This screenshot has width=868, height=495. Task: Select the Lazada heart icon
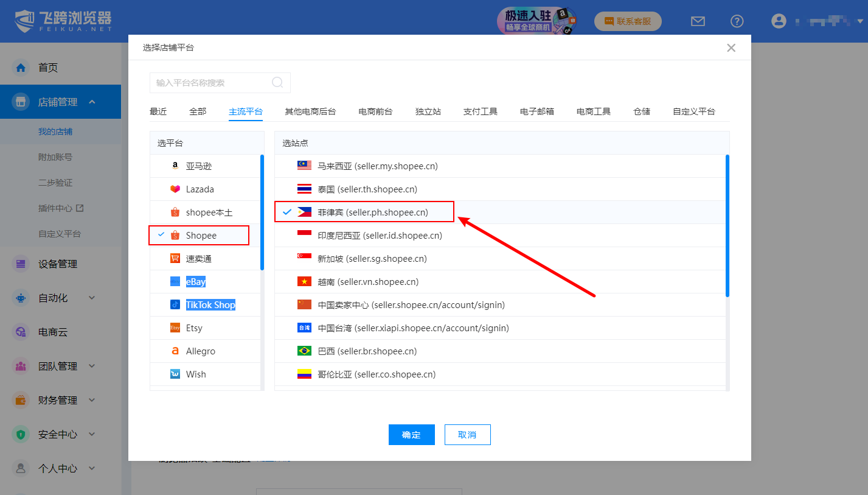[x=175, y=189]
